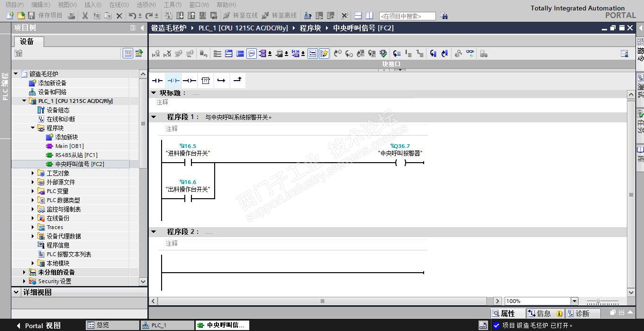
Task: Click the new project toolbar icon
Action: click(x=10, y=16)
